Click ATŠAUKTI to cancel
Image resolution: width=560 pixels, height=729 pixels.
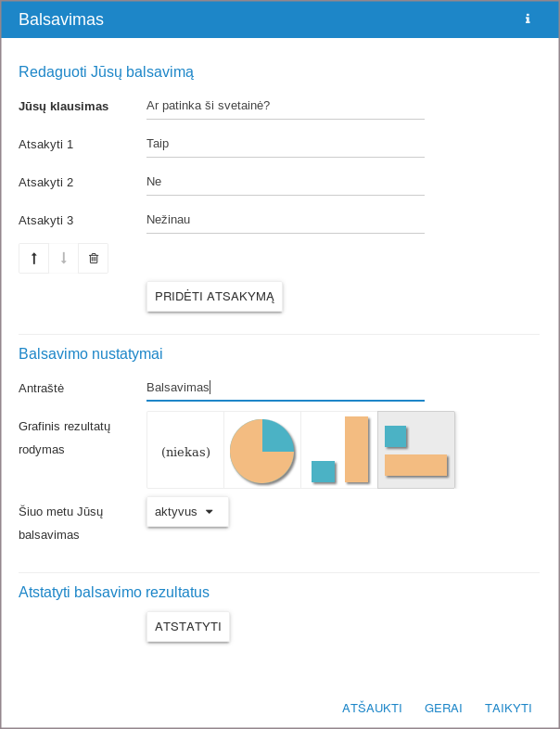click(x=372, y=708)
